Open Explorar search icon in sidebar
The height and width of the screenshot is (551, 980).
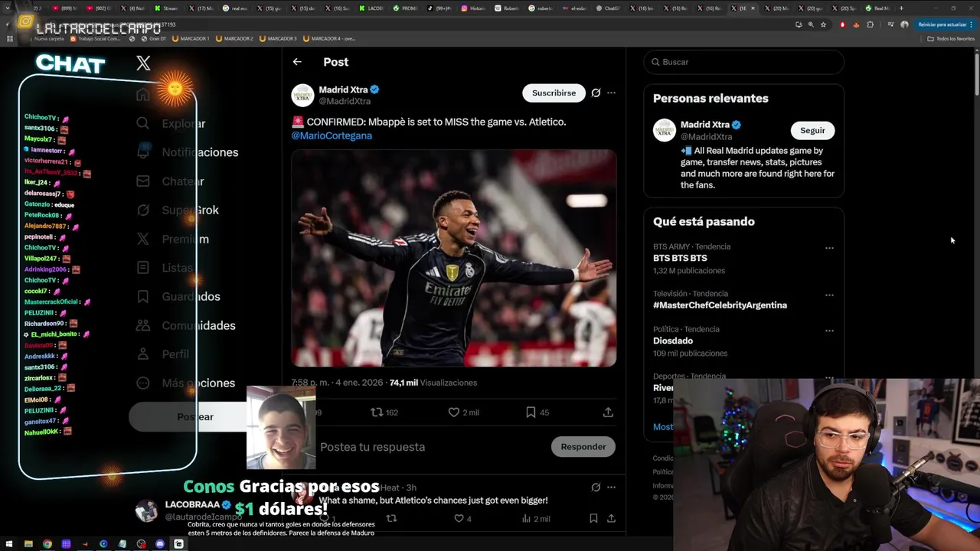[143, 123]
